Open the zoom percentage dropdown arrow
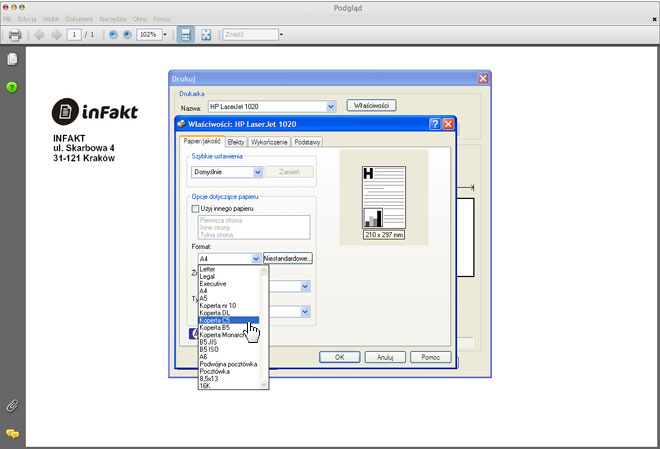 (x=165, y=35)
